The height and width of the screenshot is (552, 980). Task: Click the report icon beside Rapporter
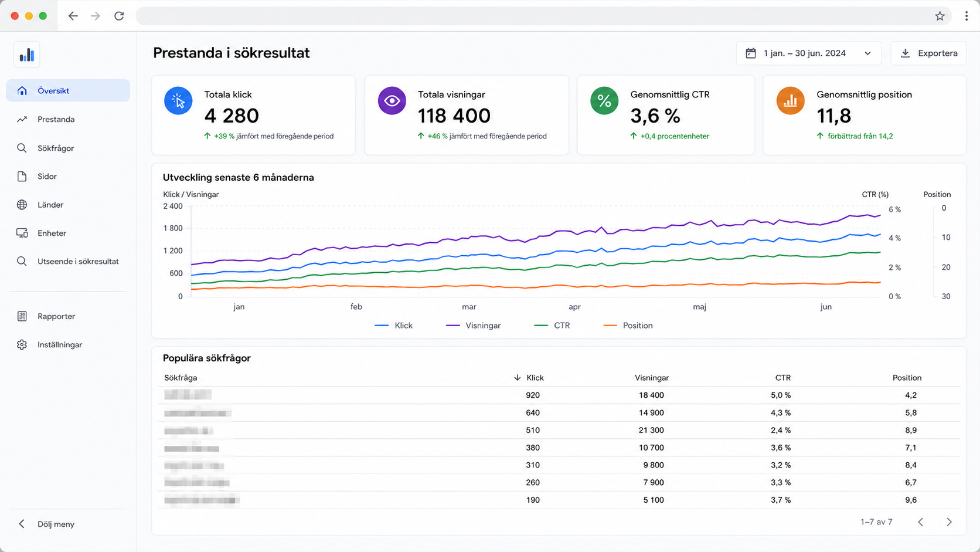point(22,316)
